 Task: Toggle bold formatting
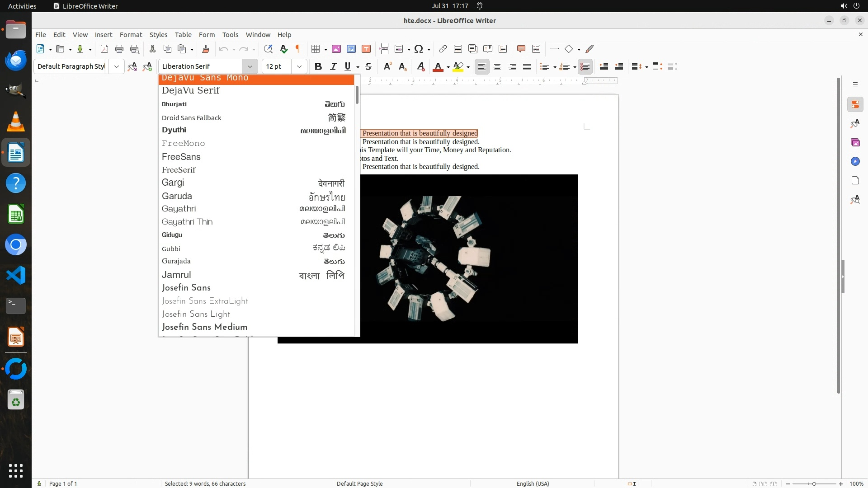click(318, 66)
